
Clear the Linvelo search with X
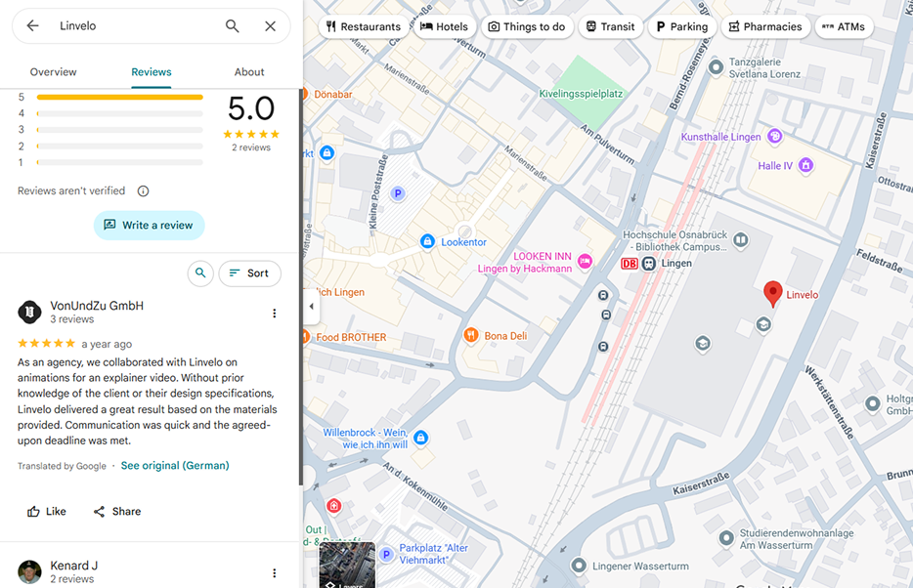point(270,25)
